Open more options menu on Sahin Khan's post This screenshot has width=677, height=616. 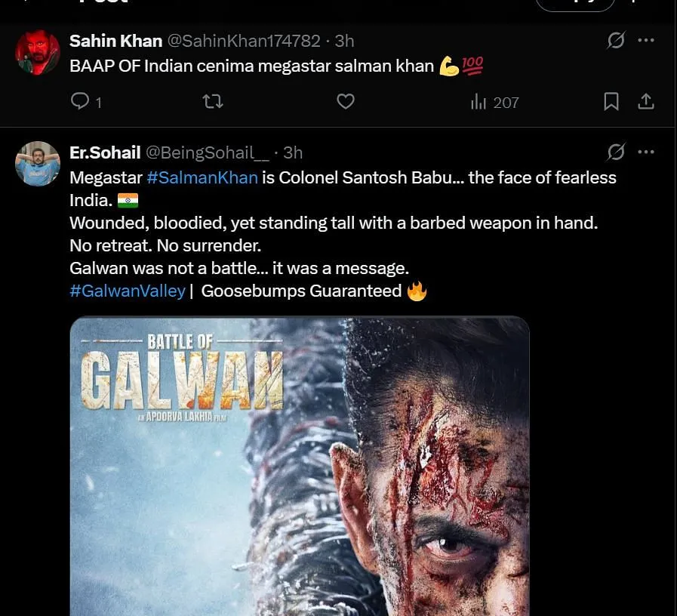(646, 40)
